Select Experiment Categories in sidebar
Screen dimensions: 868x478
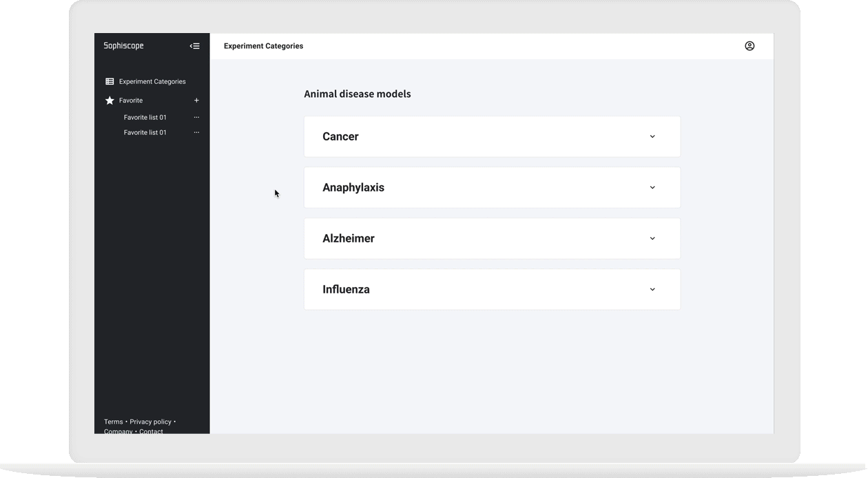point(152,81)
